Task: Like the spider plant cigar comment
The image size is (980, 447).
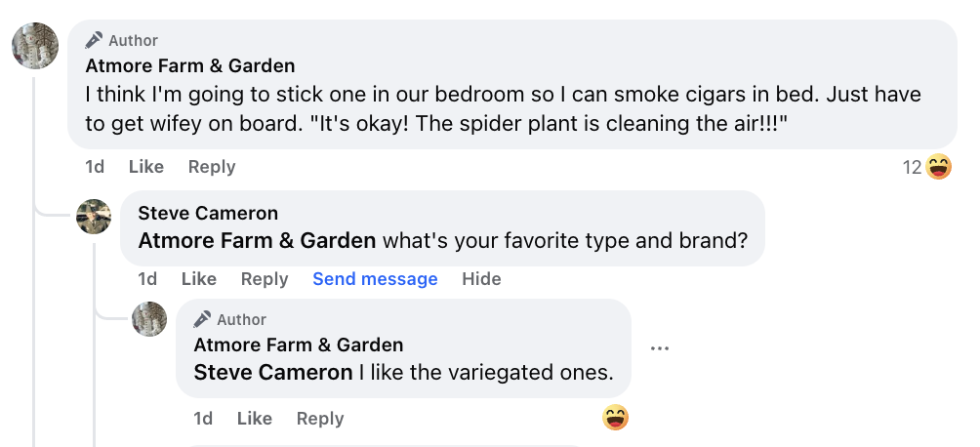Action: point(146,167)
